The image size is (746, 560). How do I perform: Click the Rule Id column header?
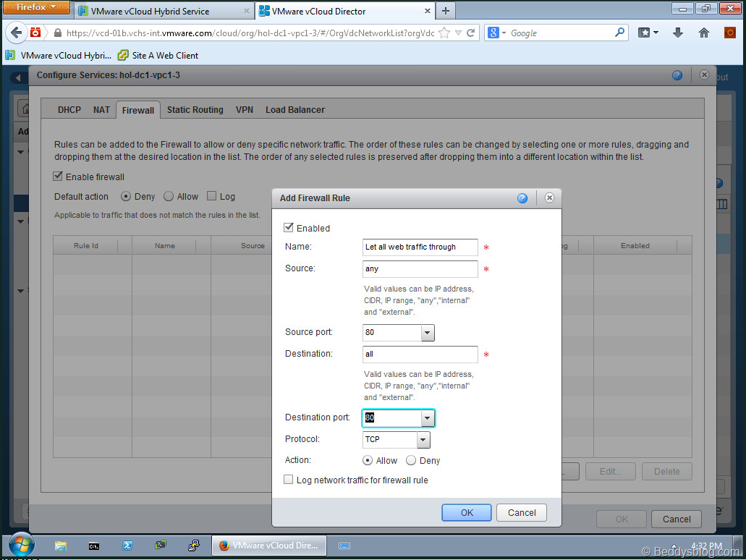85,245
